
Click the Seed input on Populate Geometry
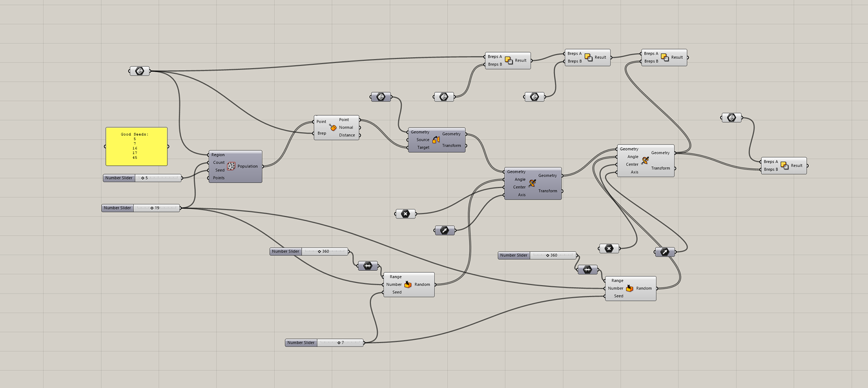click(220, 170)
